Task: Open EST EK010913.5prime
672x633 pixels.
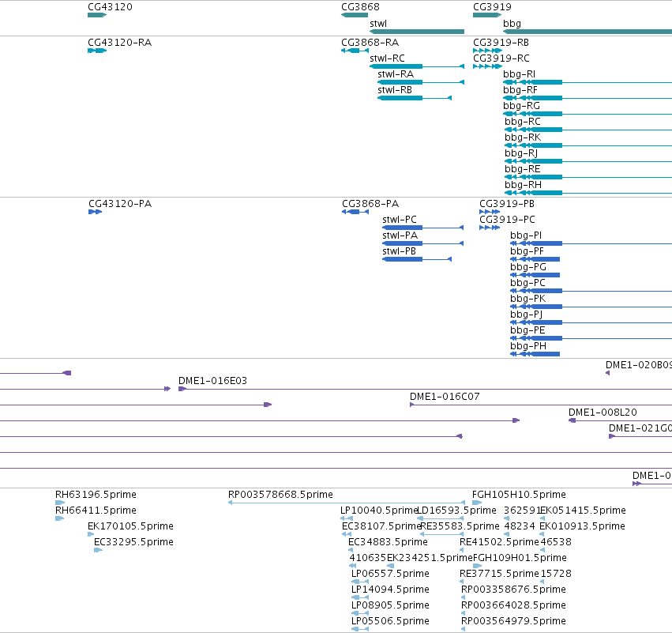Action: click(582, 526)
